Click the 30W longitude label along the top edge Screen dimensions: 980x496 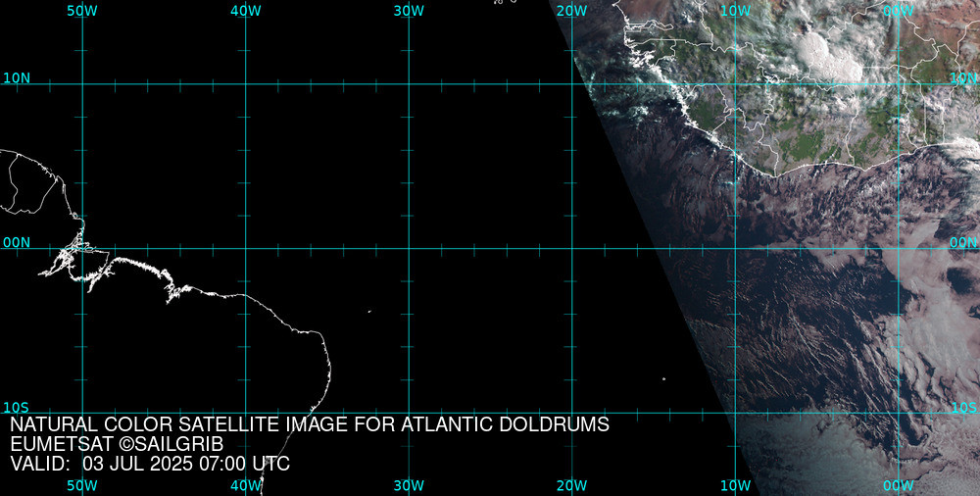[x=409, y=11]
